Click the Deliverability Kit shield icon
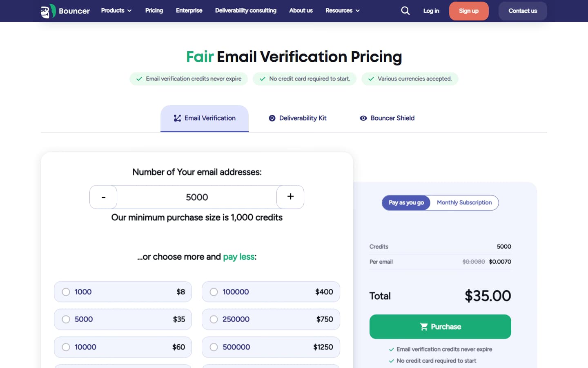The height and width of the screenshot is (368, 588). point(272,118)
